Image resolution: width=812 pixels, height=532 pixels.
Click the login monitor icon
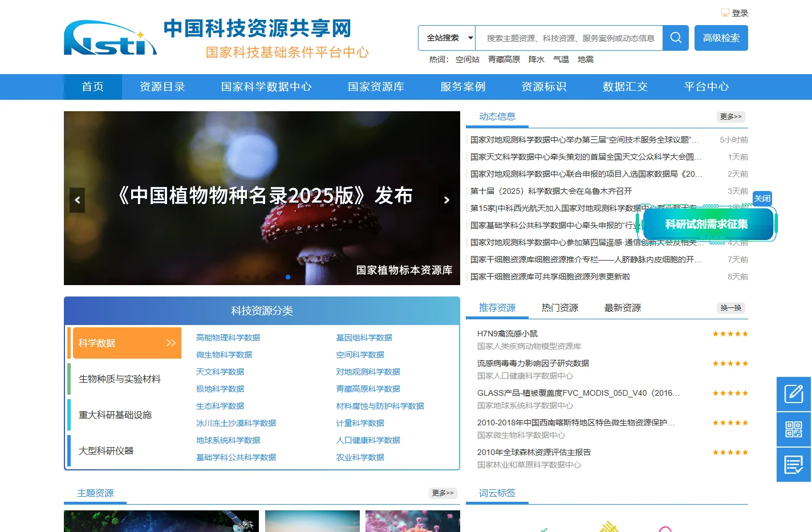pos(725,13)
